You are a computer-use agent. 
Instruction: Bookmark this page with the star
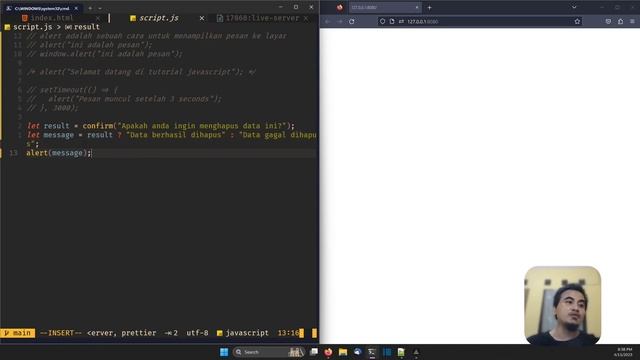(x=577, y=21)
